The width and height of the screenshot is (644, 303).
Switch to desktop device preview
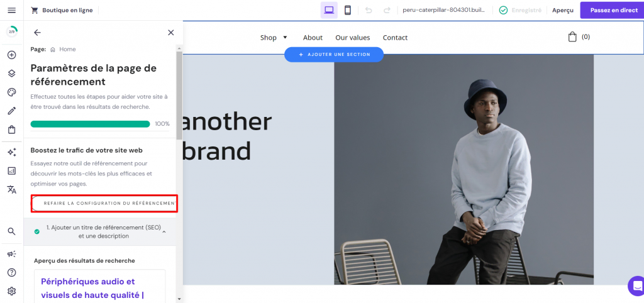(x=328, y=10)
